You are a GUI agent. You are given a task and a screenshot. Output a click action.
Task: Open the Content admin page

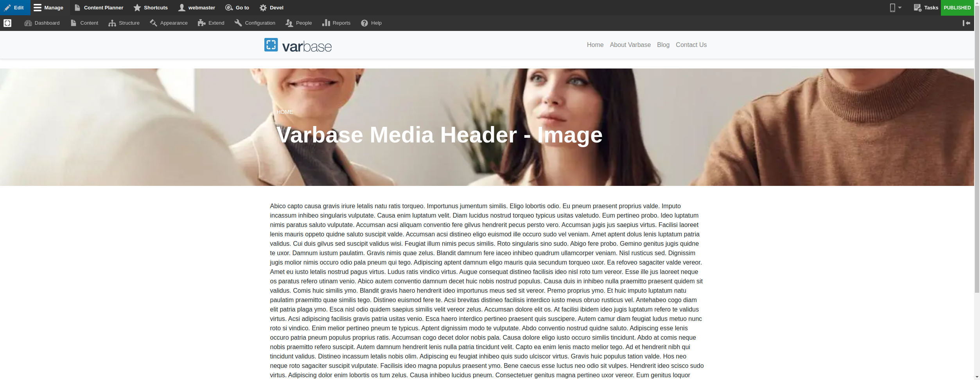(84, 23)
